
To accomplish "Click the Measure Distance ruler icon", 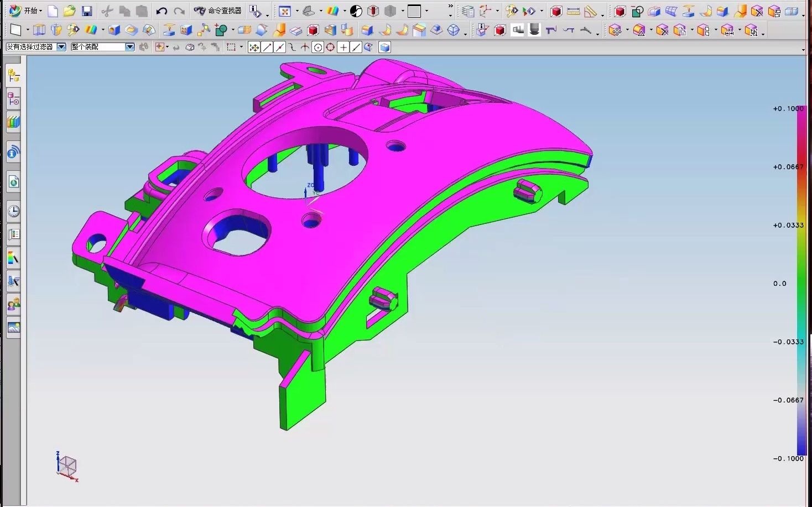I will tap(574, 11).
